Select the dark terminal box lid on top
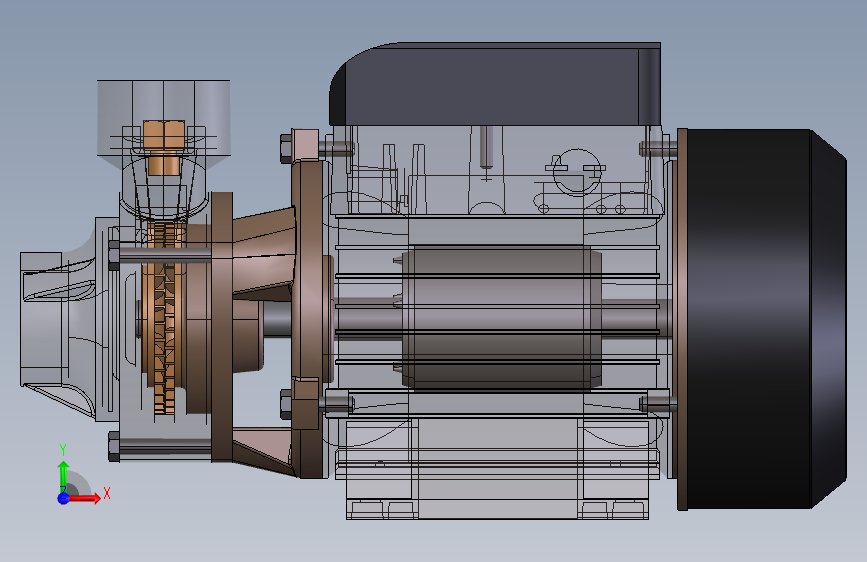The image size is (867, 562). pos(495,84)
